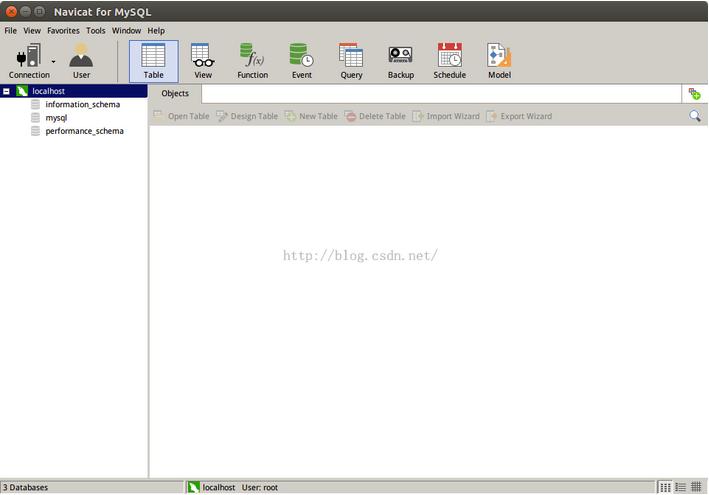The height and width of the screenshot is (495, 709).
Task: Open the Model toolbar icon
Action: tap(499, 61)
